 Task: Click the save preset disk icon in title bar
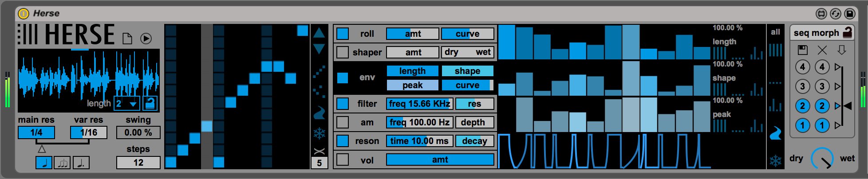pyautogui.click(x=849, y=14)
